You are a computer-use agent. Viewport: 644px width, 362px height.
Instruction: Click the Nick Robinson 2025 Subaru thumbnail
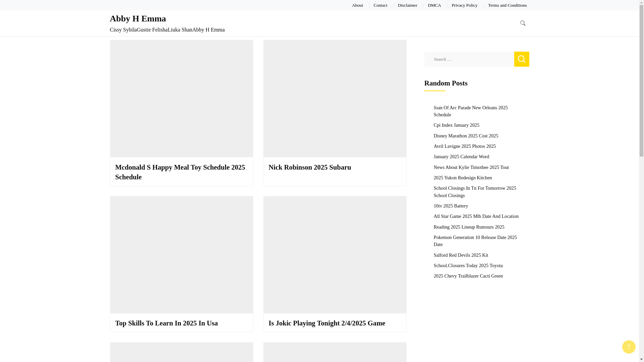(x=335, y=99)
